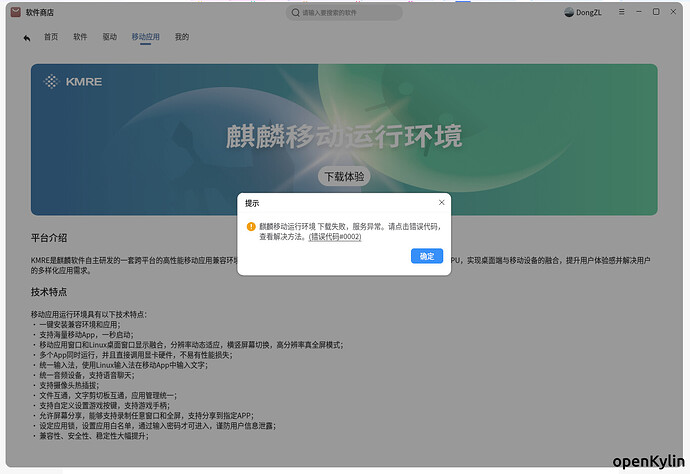Click the 提示 dialog title
The height and width of the screenshot is (474, 690).
pos(252,203)
